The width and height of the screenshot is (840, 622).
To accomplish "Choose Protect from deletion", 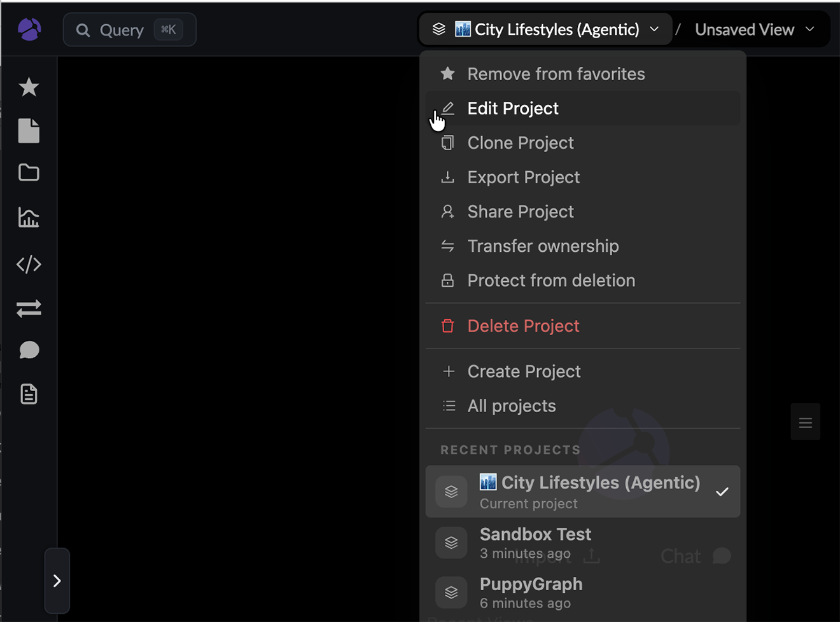I will pyautogui.click(x=583, y=280).
